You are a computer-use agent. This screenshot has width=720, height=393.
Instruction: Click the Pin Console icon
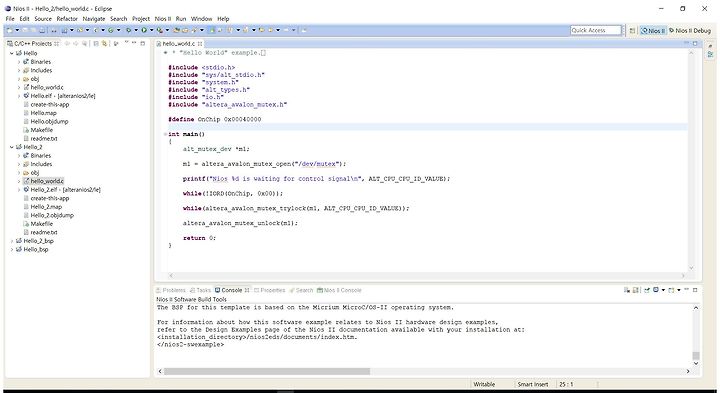pos(647,290)
